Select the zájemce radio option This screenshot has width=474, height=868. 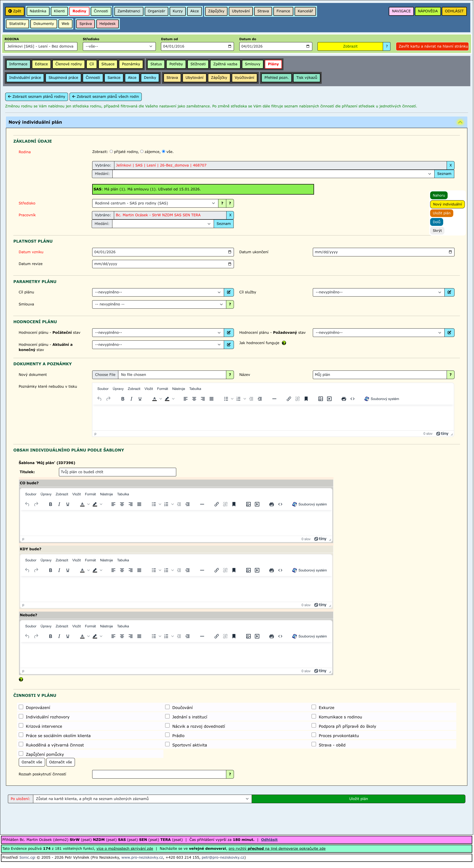click(x=142, y=152)
